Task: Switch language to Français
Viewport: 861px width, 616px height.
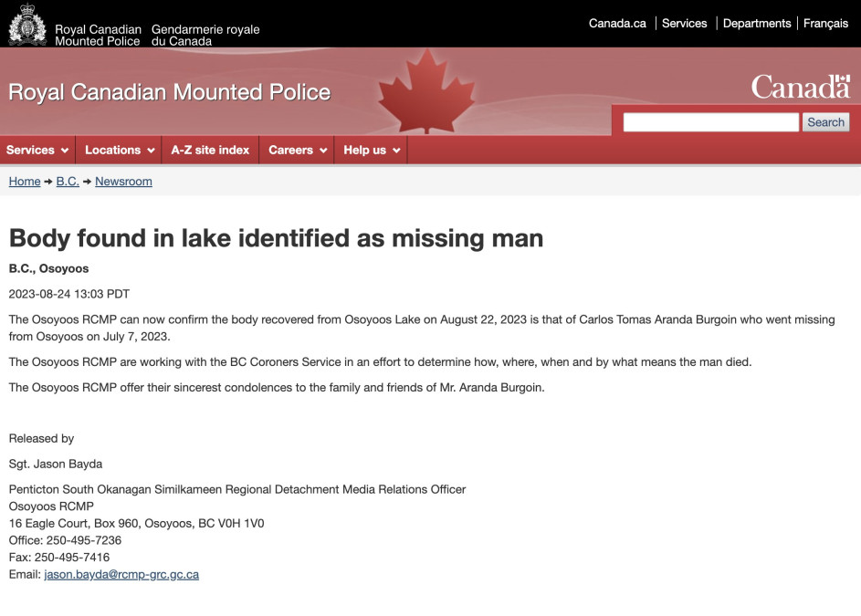Action: point(825,24)
